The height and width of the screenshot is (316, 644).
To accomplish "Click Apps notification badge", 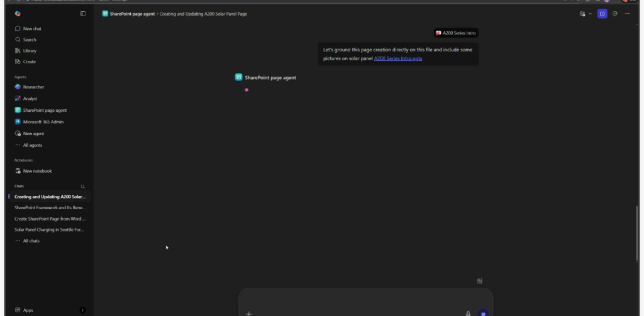I will 82,310.
